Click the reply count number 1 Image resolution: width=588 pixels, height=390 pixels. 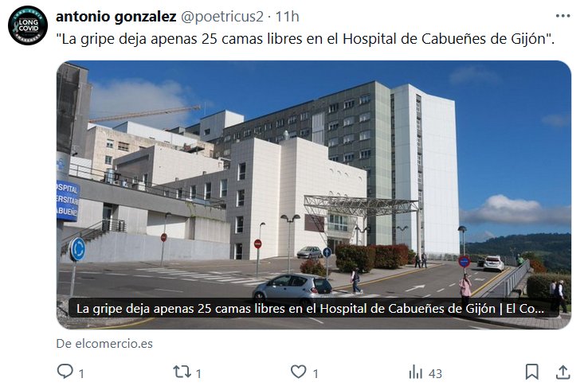tap(81, 373)
